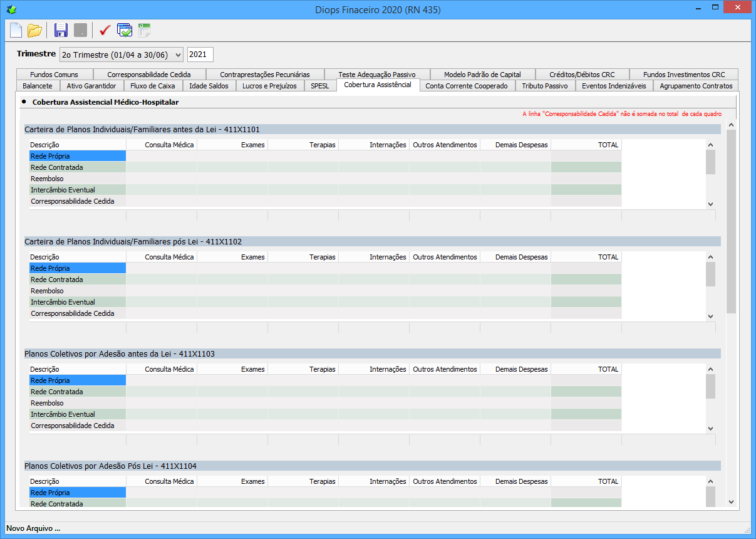Open the Fundos Investimentos CRC tab
Screen dimensions: 756x539
(684, 74)
